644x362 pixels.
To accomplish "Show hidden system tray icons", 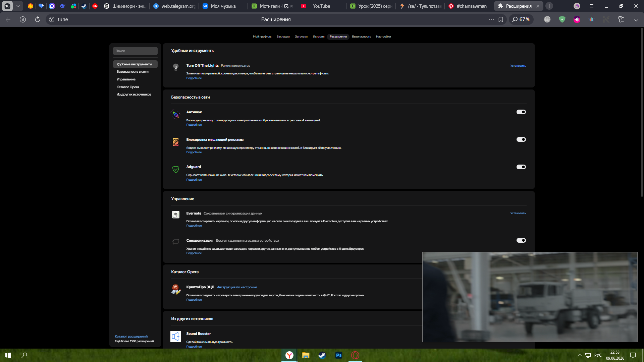I will (580, 355).
